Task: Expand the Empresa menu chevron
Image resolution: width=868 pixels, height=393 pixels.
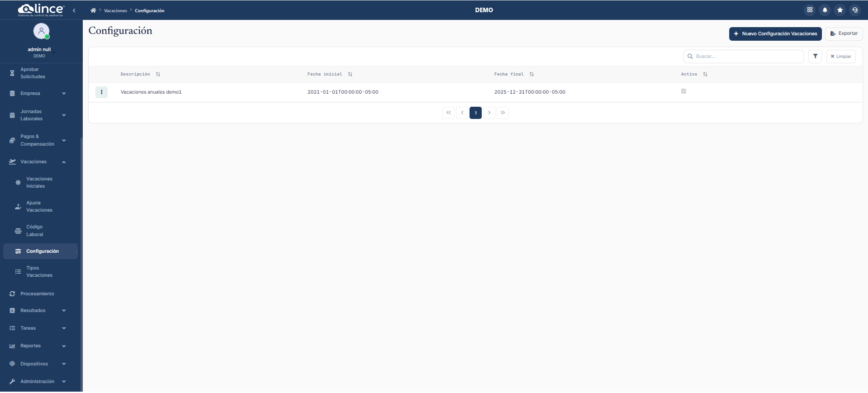Action: pos(64,94)
